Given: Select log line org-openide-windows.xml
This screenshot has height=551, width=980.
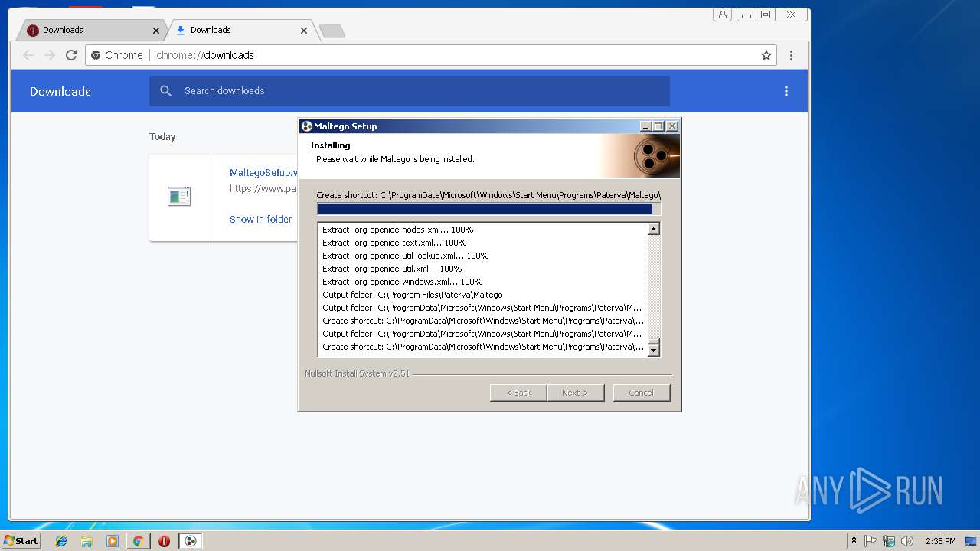Looking at the screenshot, I should click(402, 282).
